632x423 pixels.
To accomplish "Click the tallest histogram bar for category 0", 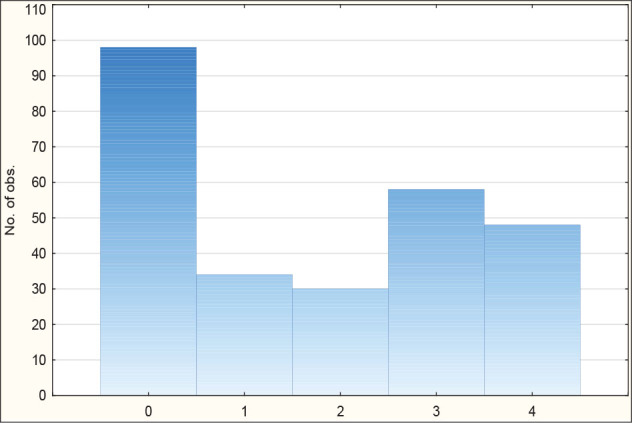I will [x=148, y=220].
